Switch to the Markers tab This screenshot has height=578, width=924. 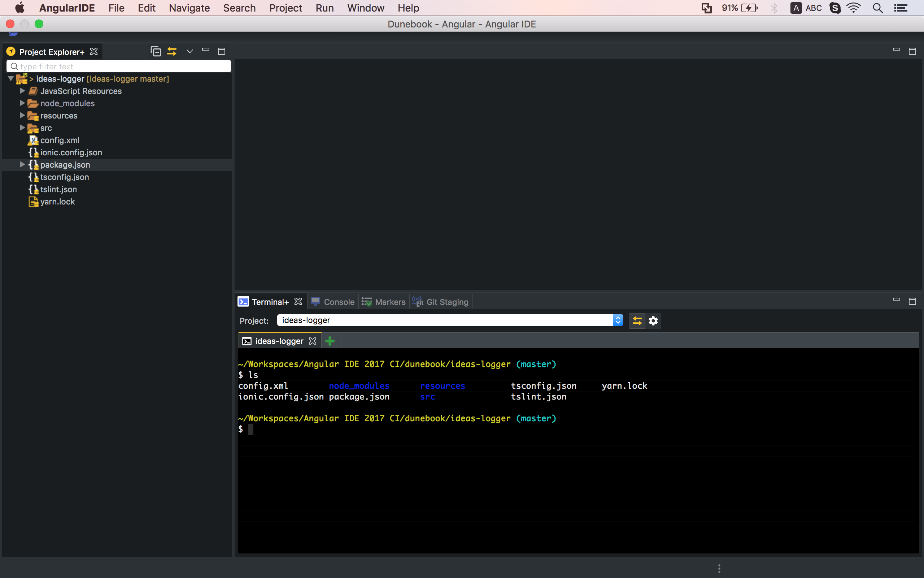coord(383,302)
